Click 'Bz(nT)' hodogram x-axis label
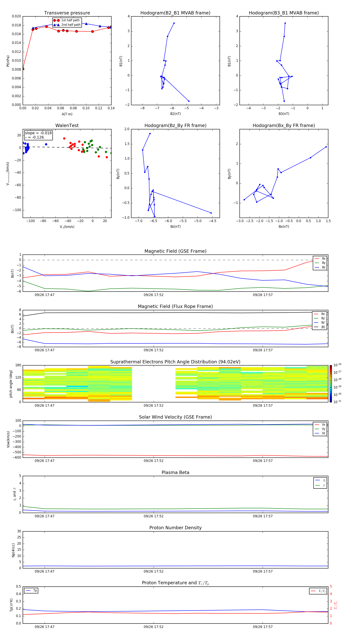This screenshot has width=351, height=644. click(x=175, y=227)
